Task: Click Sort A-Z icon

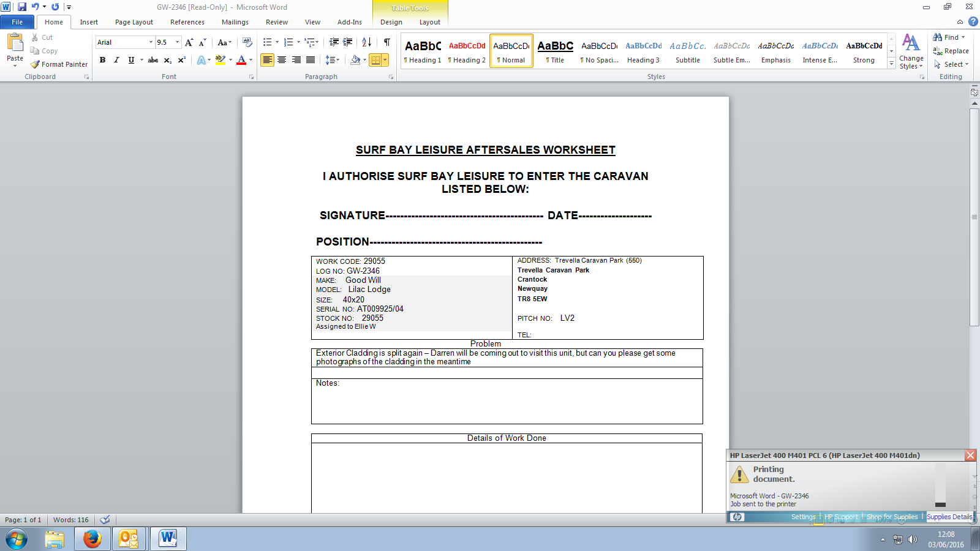Action: [x=366, y=42]
